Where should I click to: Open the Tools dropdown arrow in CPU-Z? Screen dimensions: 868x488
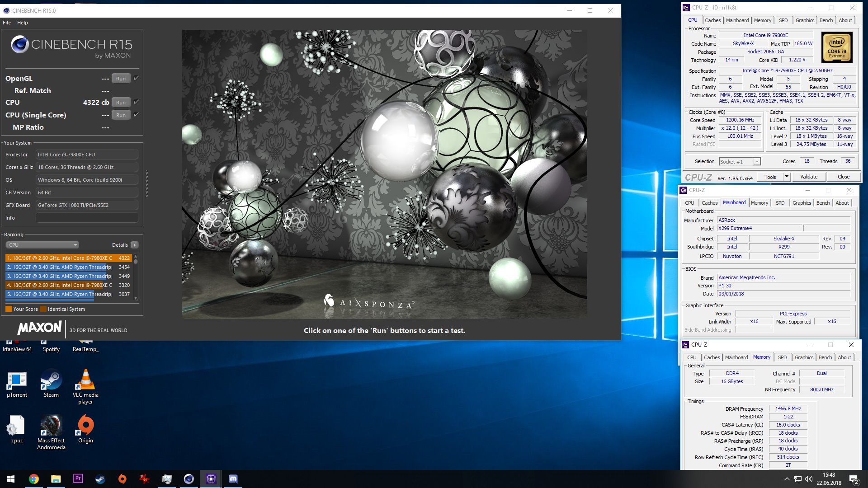787,177
